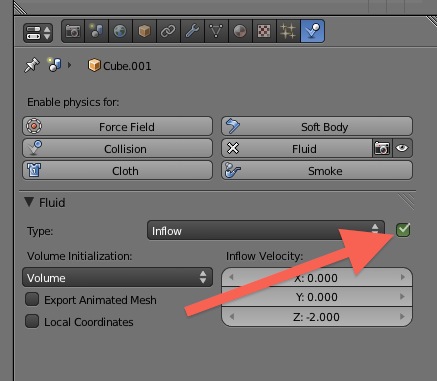Enable Force Field physics
Viewport: 437px width, 381px height.
point(117,126)
